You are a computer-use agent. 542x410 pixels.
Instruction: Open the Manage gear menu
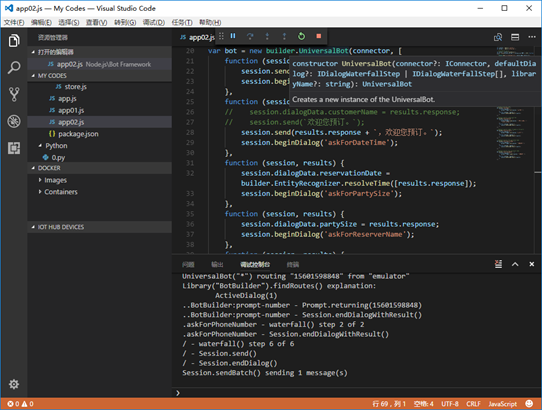(x=14, y=384)
